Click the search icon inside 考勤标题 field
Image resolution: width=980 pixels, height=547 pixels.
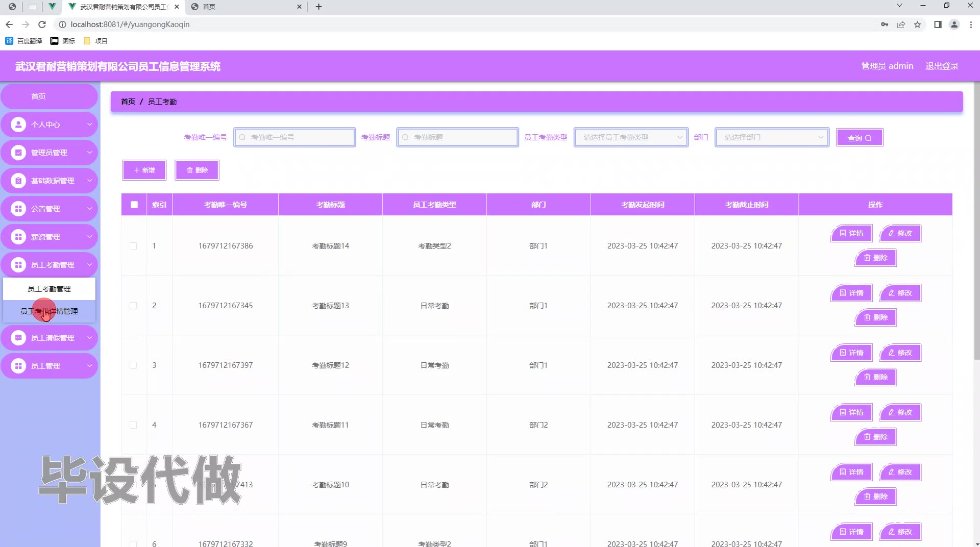[405, 137]
